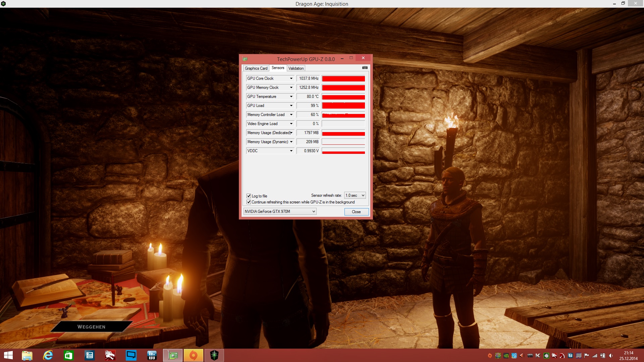This screenshot has height=362, width=644.
Task: Click the NVIDIA tray icon
Action: tap(506, 356)
